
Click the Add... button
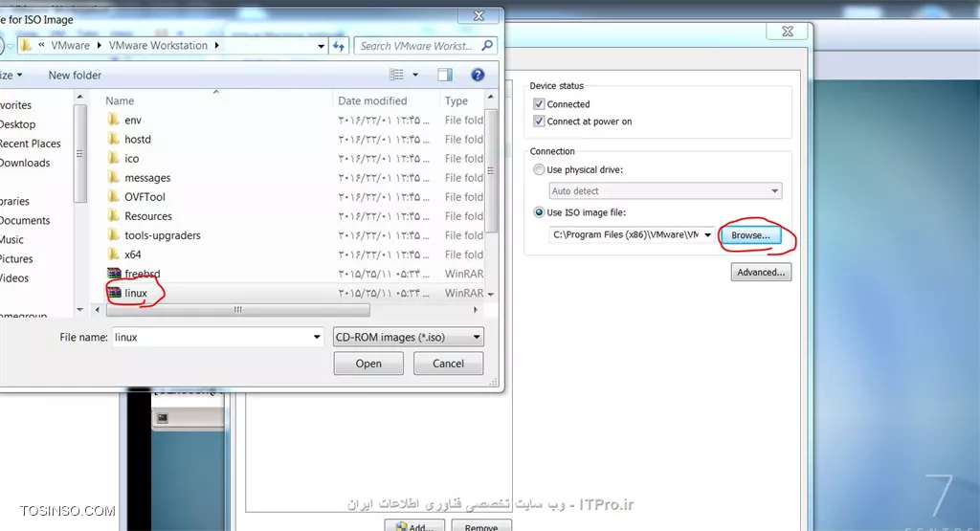click(x=414, y=526)
